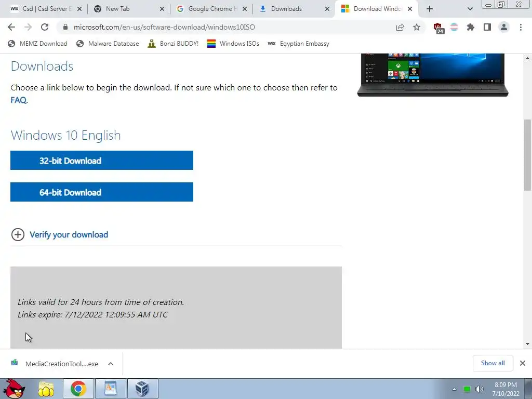Viewport: 532px width, 399px height.
Task: Open the Extensions puzzle piece menu
Action: pos(471,27)
